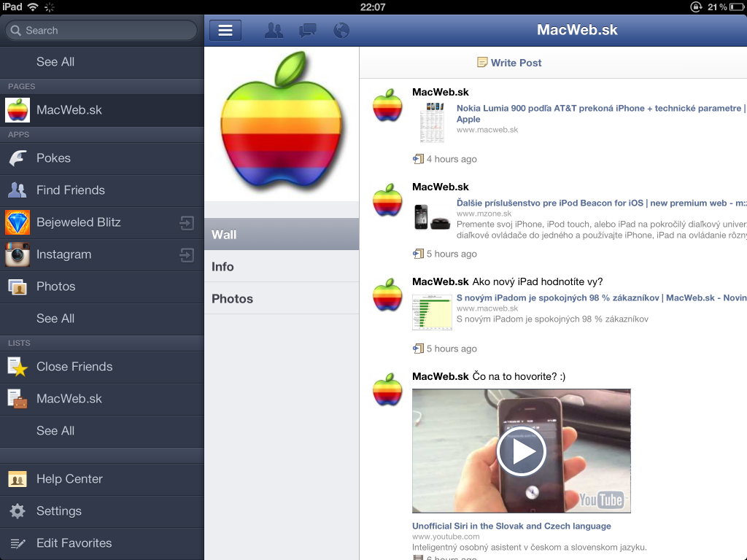Open Find Friends in the sidebar
The image size is (747, 560).
click(102, 190)
